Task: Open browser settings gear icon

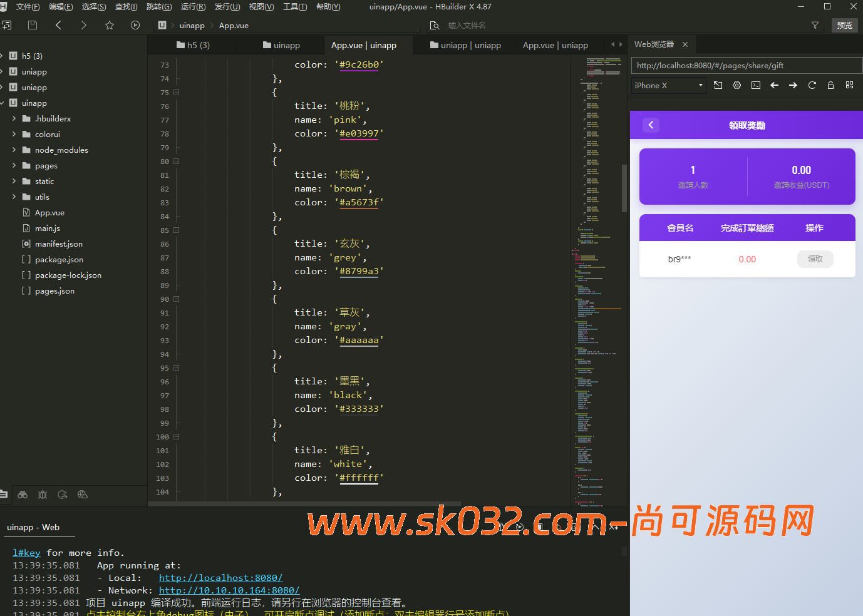Action: click(736, 85)
